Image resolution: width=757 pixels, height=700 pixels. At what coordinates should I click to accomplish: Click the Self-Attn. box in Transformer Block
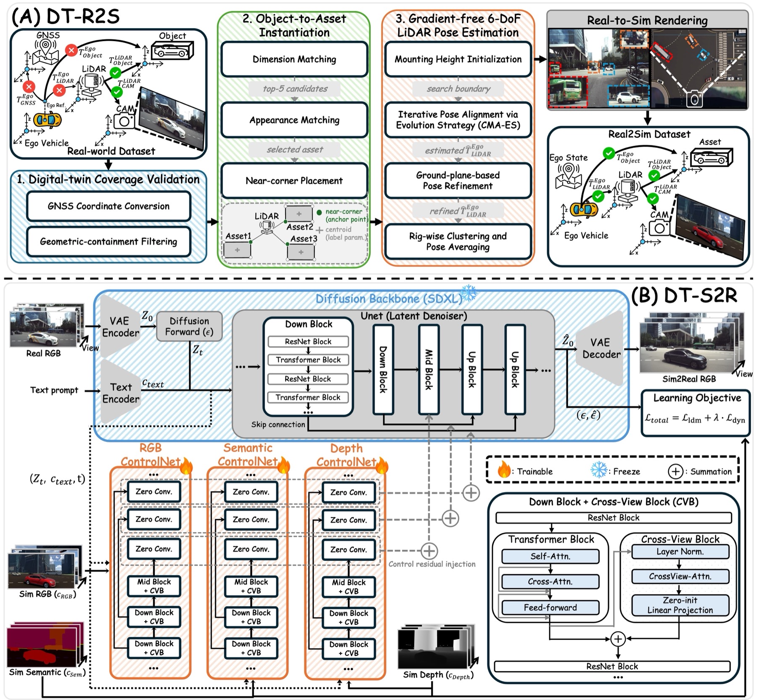click(x=550, y=556)
